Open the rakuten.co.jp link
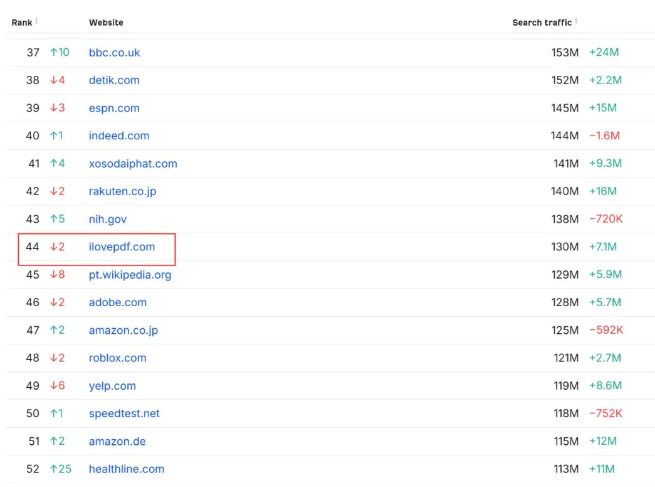The height and width of the screenshot is (487, 655). [x=122, y=191]
